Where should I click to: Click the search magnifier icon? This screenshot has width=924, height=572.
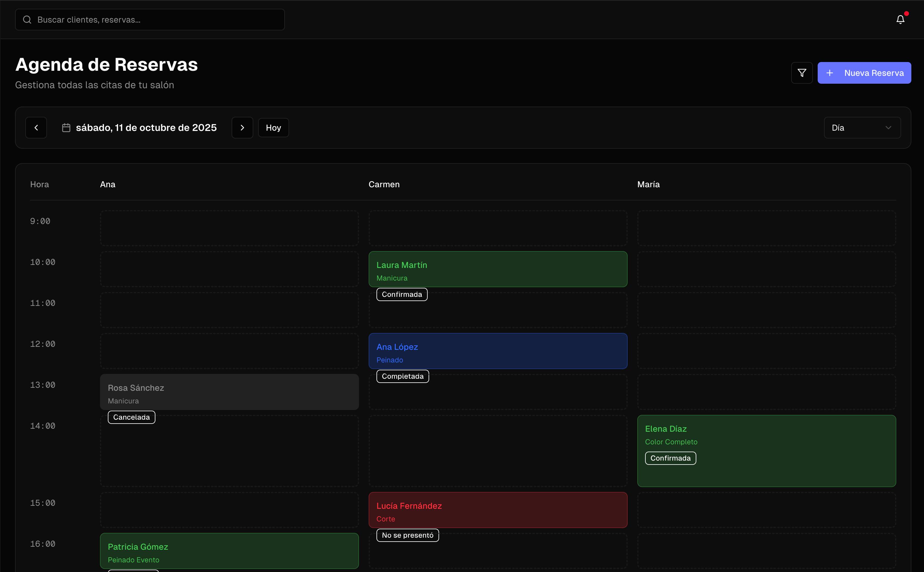(27, 20)
